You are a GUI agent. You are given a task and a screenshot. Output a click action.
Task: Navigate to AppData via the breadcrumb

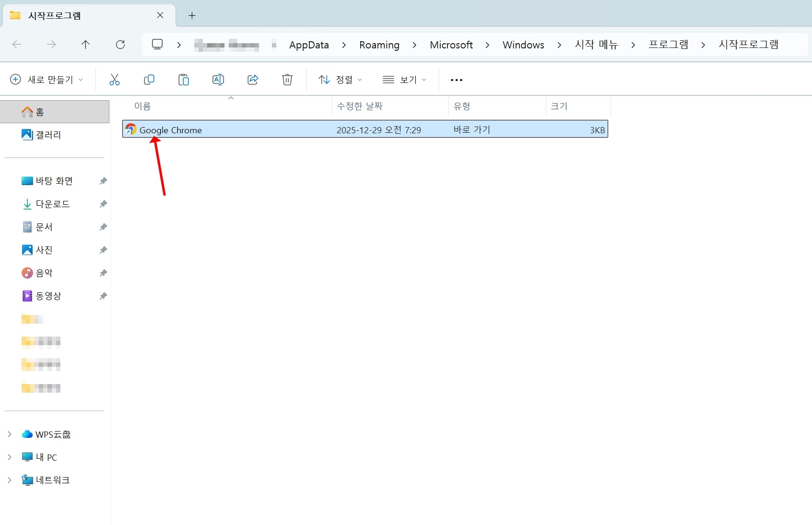(308, 45)
